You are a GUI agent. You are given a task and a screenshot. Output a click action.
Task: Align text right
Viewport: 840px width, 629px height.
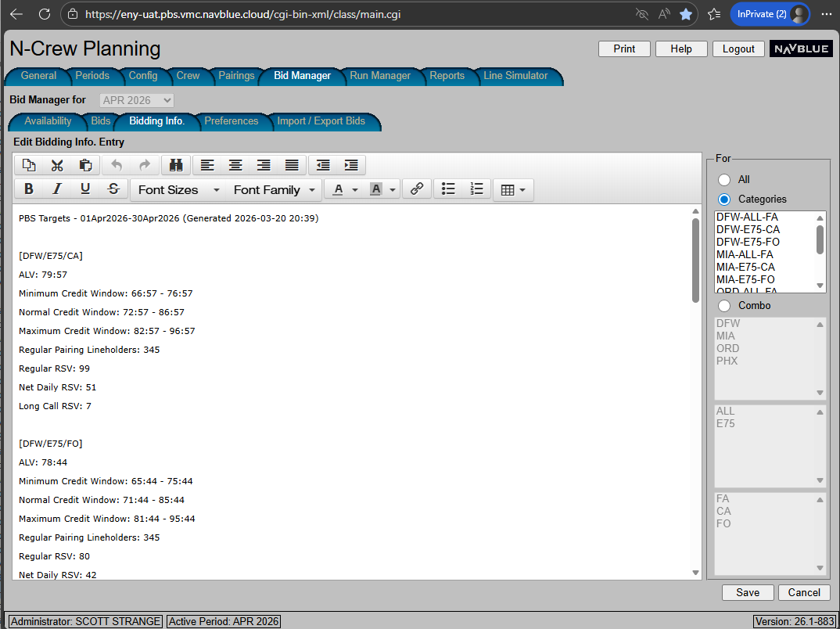point(264,165)
